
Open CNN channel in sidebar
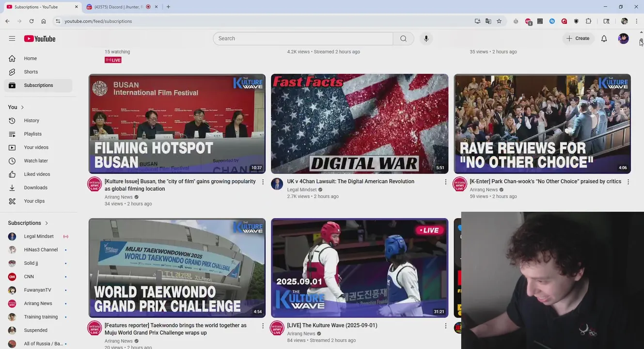pyautogui.click(x=38, y=276)
